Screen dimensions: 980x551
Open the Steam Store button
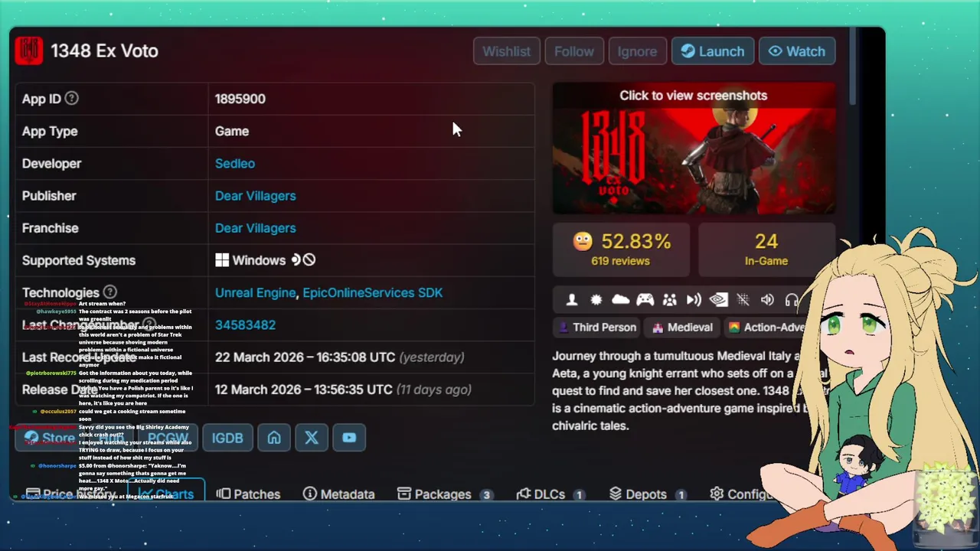[49, 438]
